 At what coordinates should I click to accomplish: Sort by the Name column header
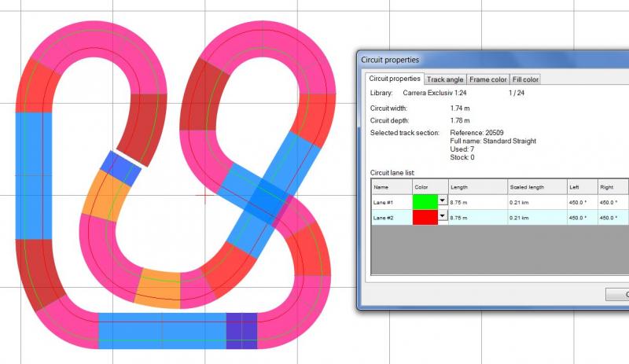(392, 187)
